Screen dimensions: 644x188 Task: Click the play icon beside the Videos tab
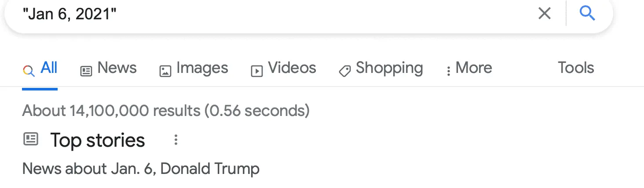click(x=256, y=70)
